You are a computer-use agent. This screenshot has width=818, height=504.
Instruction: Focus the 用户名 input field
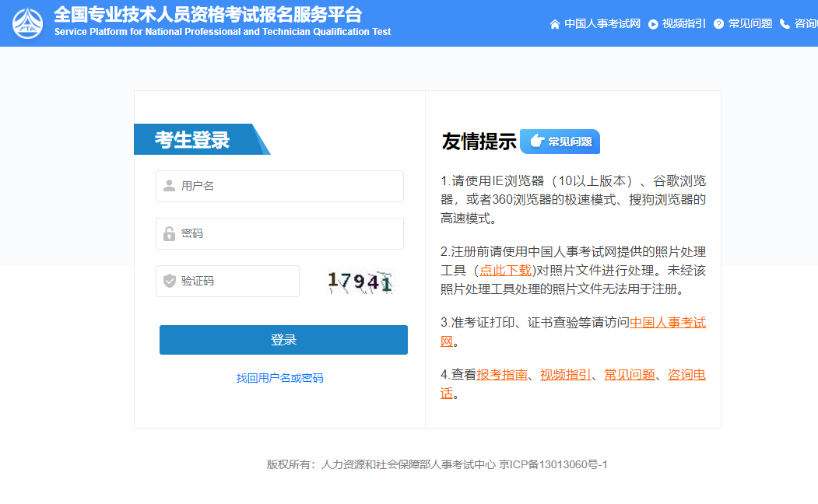(x=279, y=186)
